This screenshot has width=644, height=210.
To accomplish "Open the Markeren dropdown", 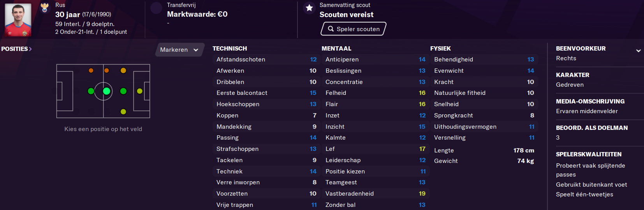I will coord(179,50).
